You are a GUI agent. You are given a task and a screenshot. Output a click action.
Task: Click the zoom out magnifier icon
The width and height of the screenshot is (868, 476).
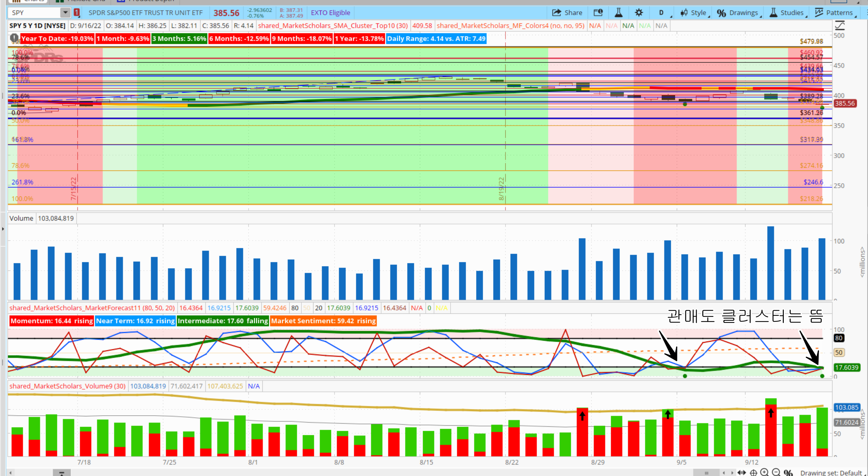[x=776, y=473]
